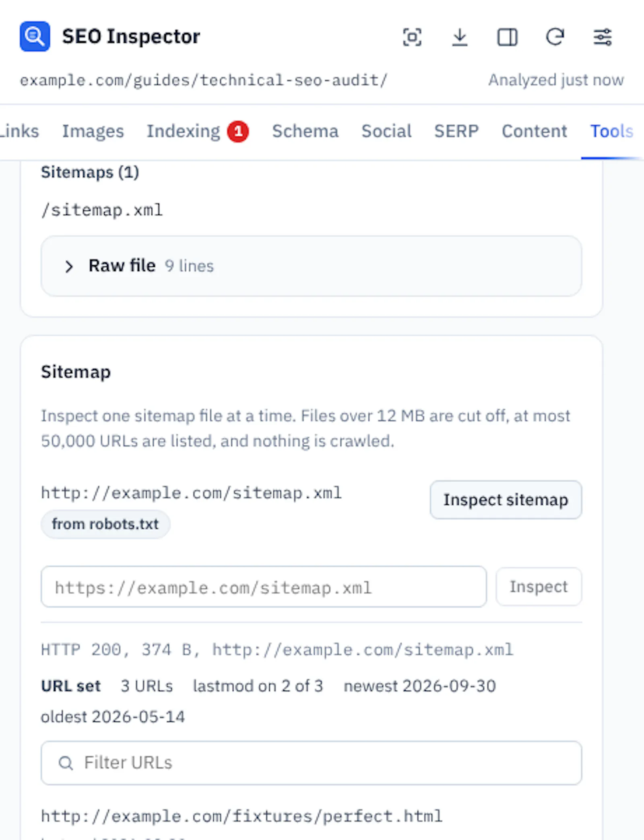
Task: Click the download report icon
Action: [x=460, y=37]
